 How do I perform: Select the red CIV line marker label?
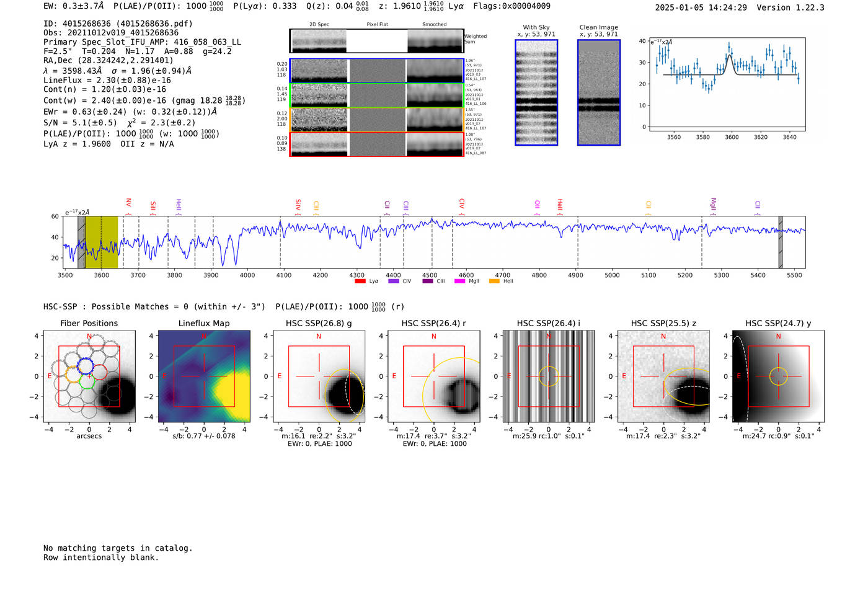(461, 204)
